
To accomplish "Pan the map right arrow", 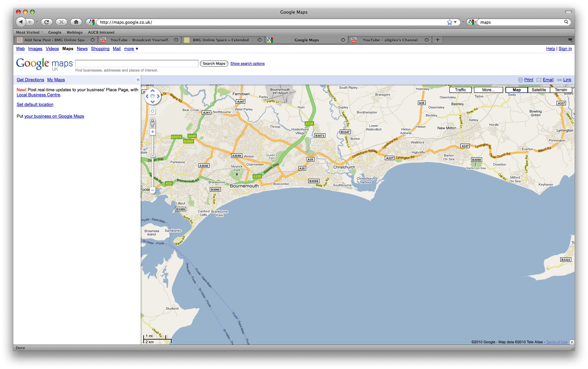I will (158, 96).
